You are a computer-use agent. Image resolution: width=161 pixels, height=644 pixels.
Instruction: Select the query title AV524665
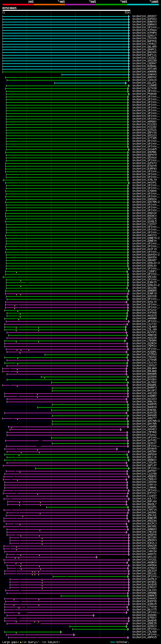[x=10, y=8]
